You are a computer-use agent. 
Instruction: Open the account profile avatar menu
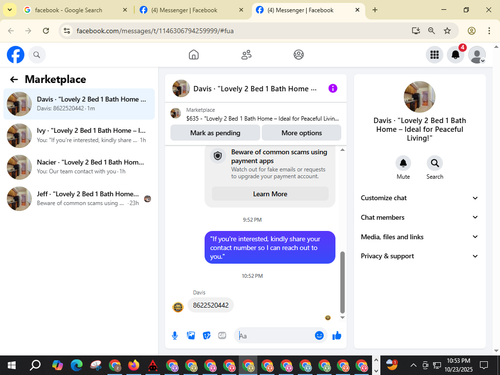(477, 55)
